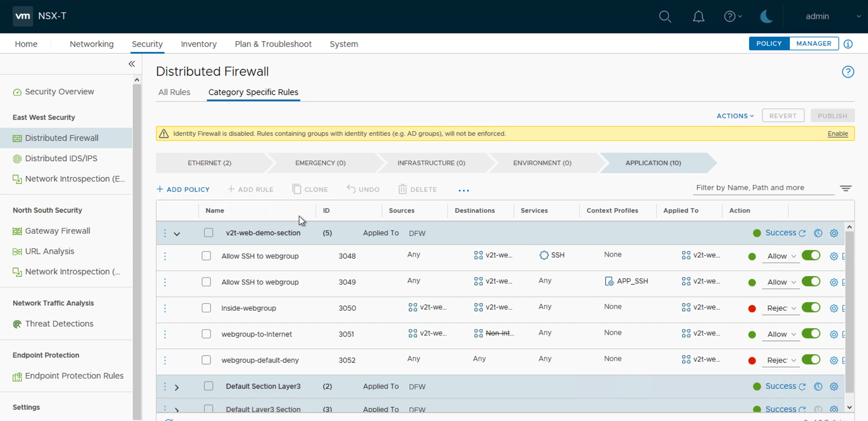Open Action dropdown for webgroup-to-Internet rule

781,334
